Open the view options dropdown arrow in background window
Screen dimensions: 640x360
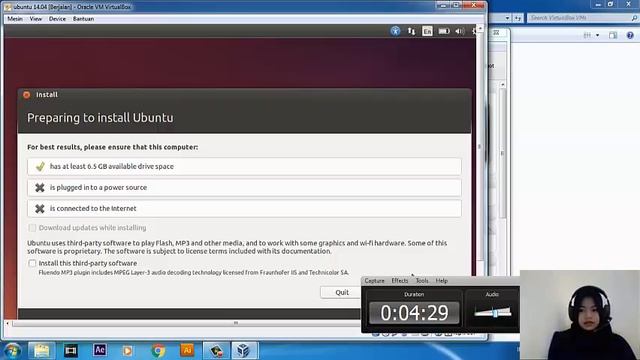coord(598,36)
